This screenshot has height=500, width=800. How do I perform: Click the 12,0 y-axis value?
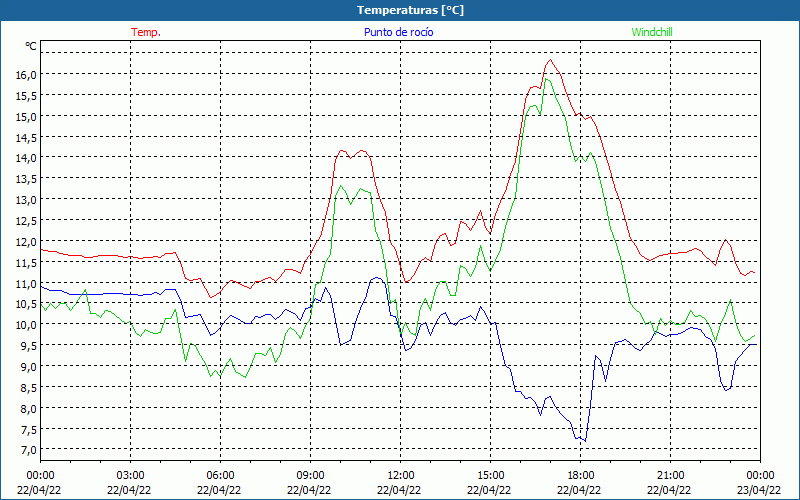click(27, 241)
